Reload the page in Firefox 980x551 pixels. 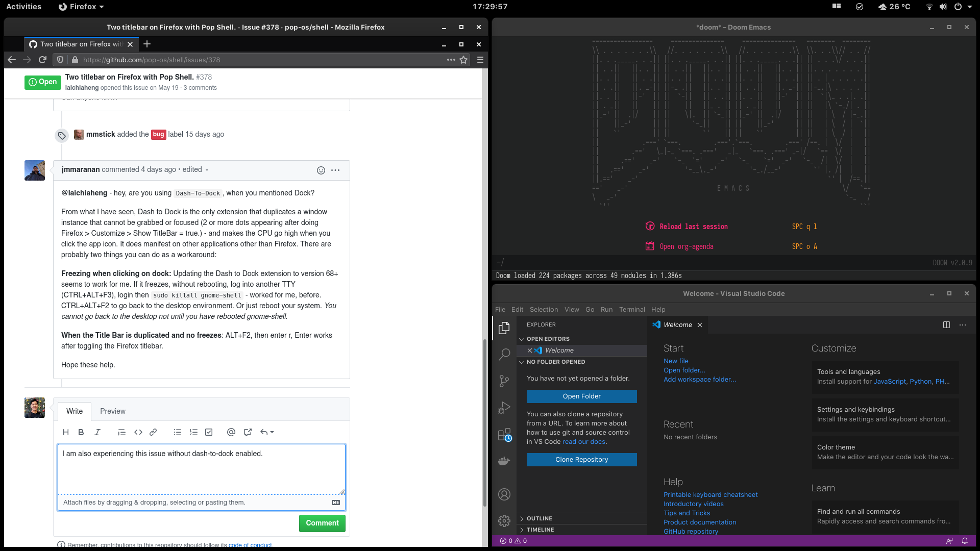click(x=43, y=60)
